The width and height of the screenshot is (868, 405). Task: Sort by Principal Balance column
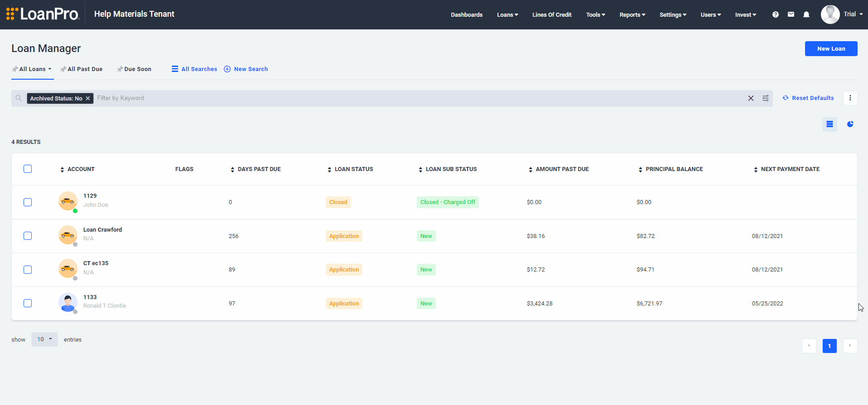pos(640,170)
